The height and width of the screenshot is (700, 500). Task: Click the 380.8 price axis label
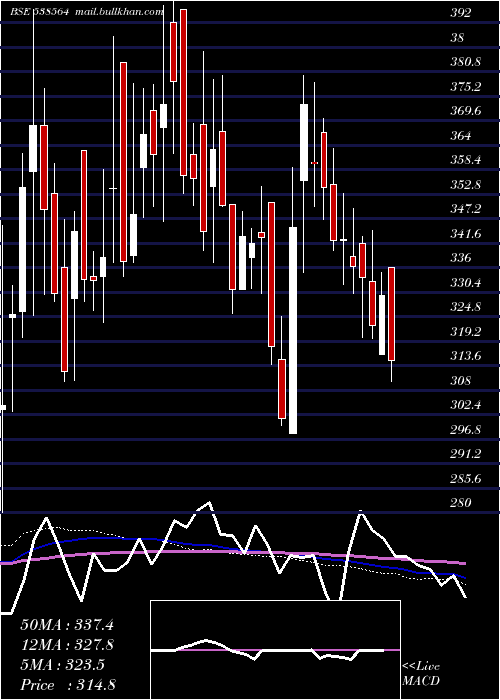[465, 62]
